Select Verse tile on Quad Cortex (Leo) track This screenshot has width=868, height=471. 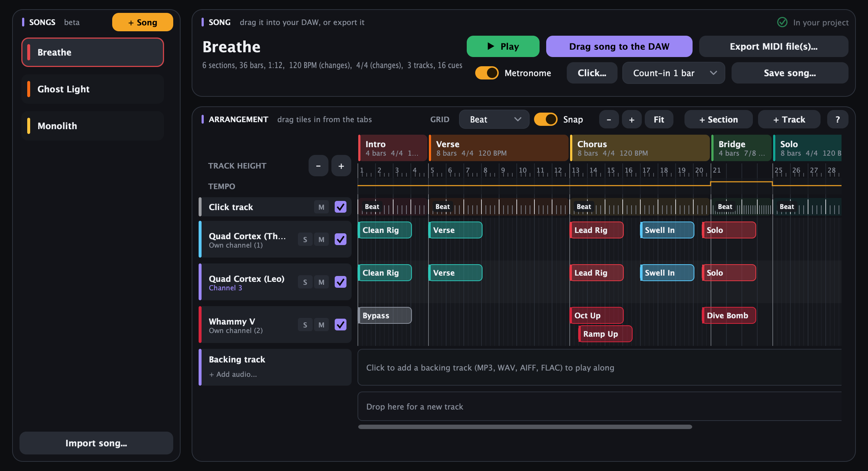[x=455, y=273]
